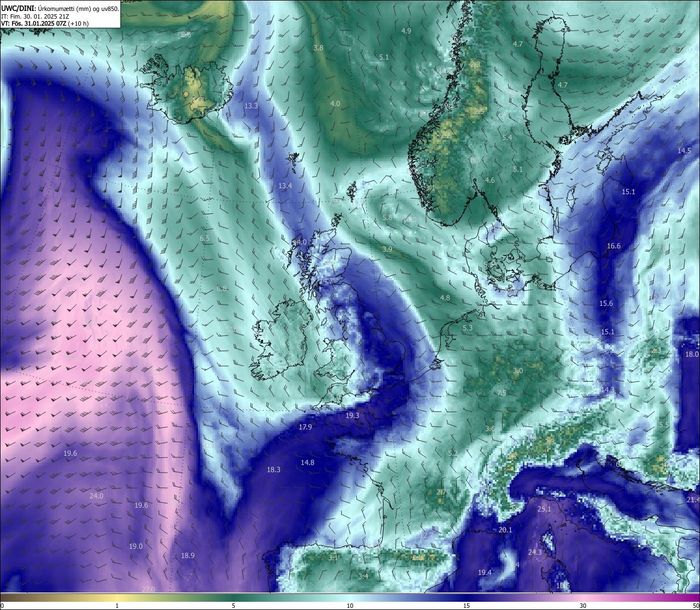Click the 15.6 value label

(606, 304)
